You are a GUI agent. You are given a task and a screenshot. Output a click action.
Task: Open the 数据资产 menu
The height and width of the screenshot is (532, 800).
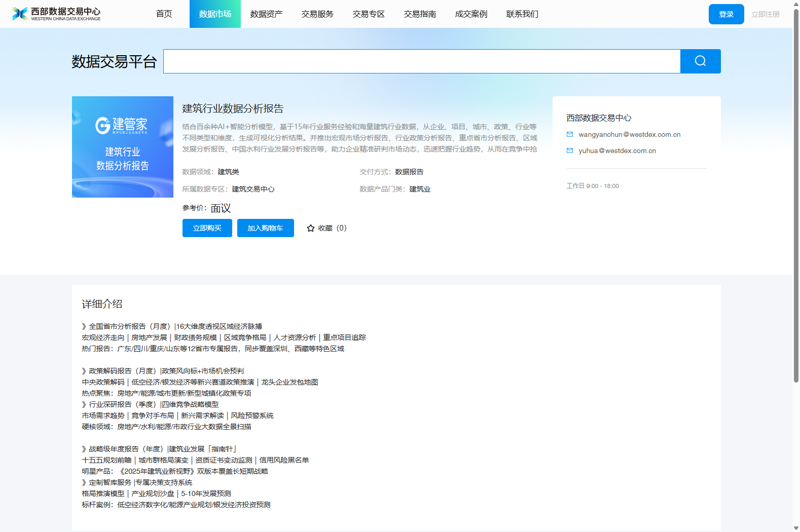tap(266, 14)
